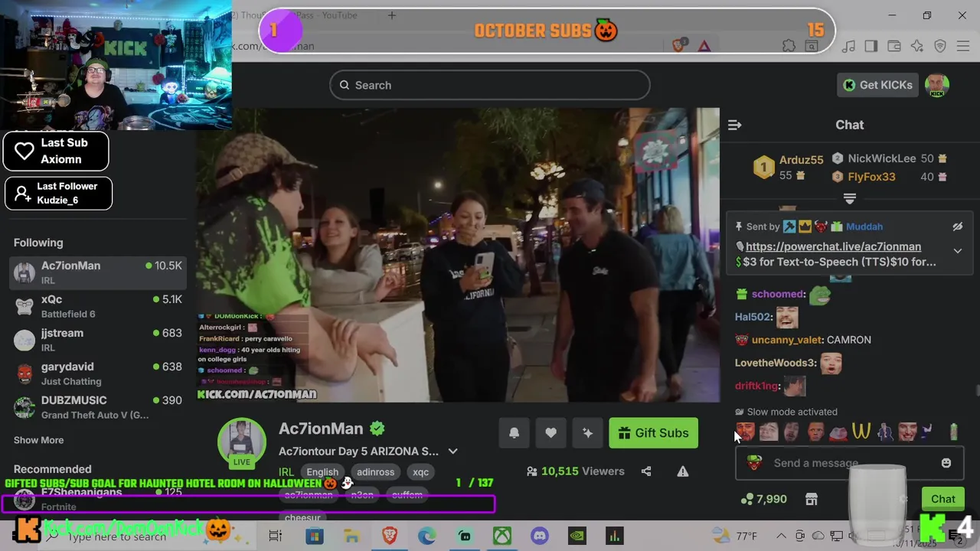Open Brave media control music note icon
This screenshot has width=980, height=551.
[x=848, y=47]
